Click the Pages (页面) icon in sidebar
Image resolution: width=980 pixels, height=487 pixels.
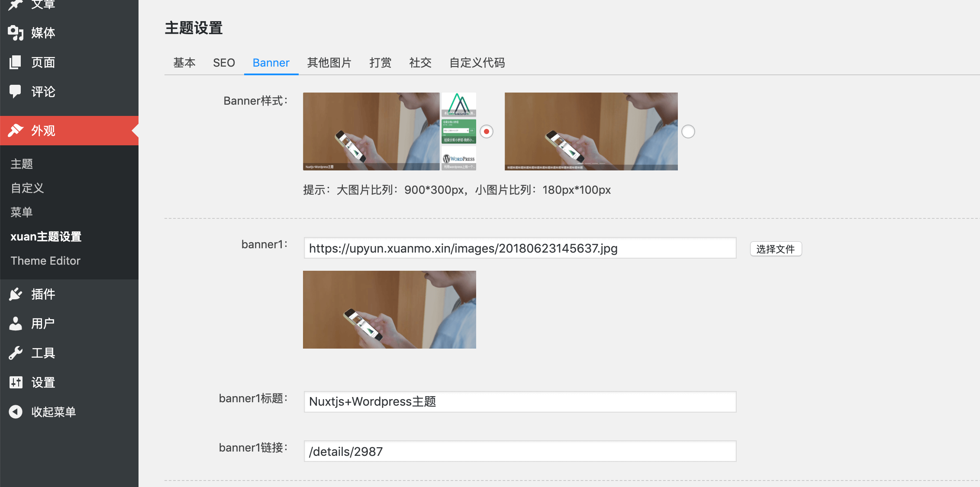[16, 62]
